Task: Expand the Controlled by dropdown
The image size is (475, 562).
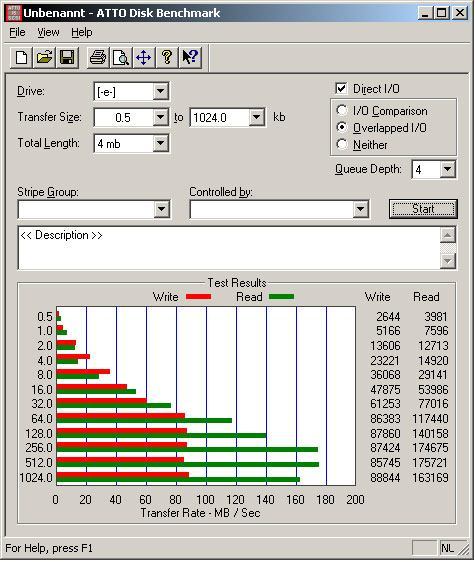Action: 360,209
